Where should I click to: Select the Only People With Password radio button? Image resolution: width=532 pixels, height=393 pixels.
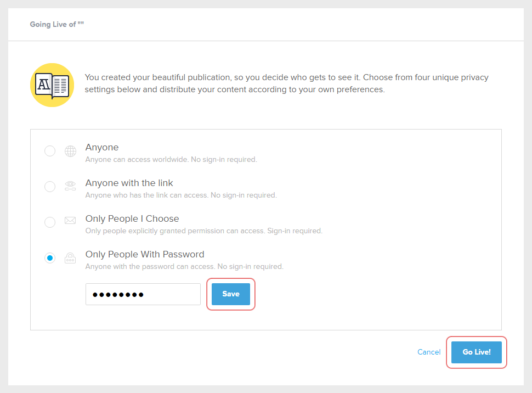tap(50, 258)
